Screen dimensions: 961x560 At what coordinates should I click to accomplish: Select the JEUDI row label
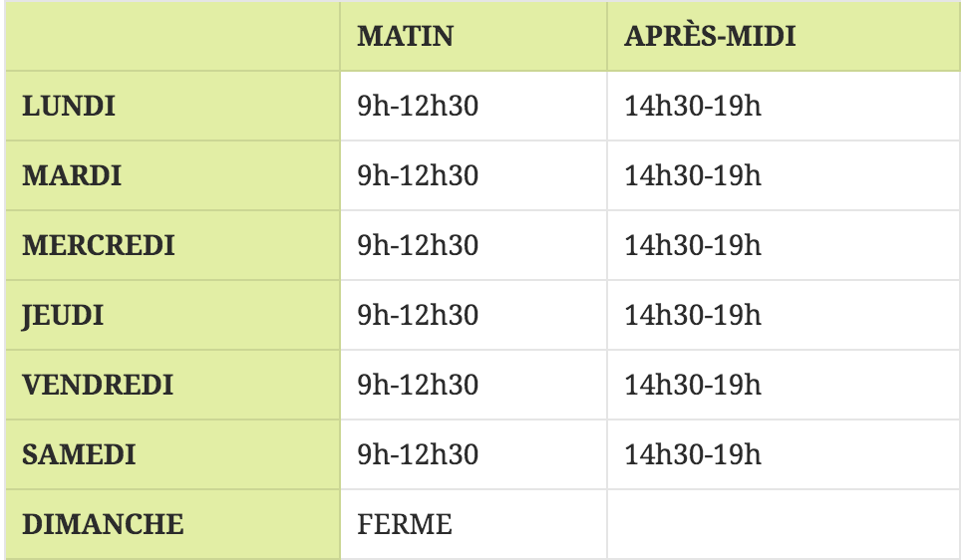pos(63,315)
